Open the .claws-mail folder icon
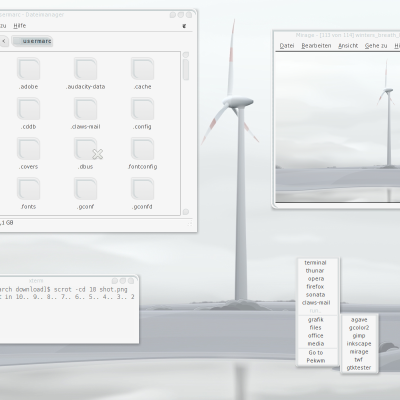Screen dimensions: 400x400 tap(86, 109)
